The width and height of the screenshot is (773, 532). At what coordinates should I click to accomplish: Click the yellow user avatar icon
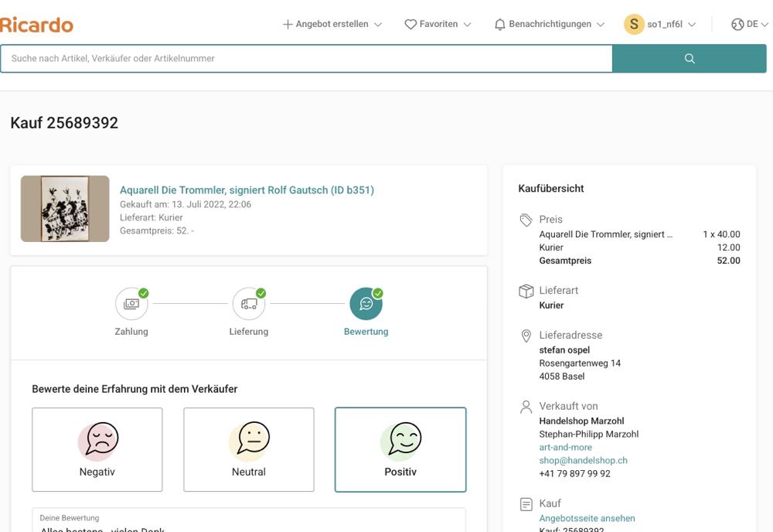click(x=634, y=25)
